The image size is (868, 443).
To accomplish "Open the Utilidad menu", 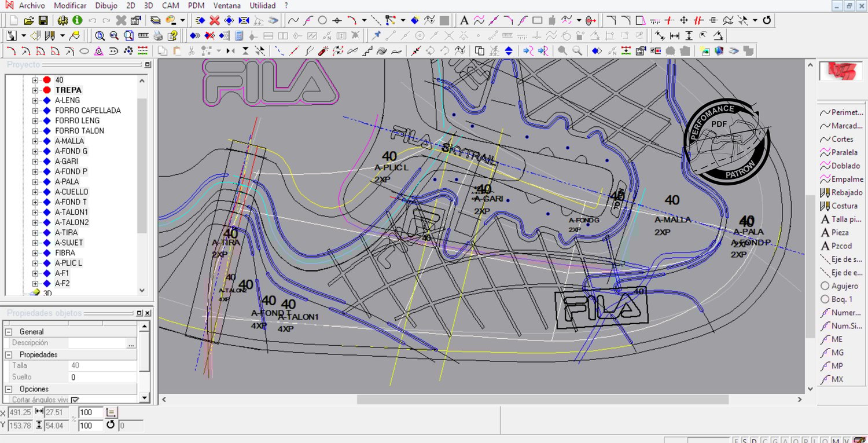I will [263, 6].
